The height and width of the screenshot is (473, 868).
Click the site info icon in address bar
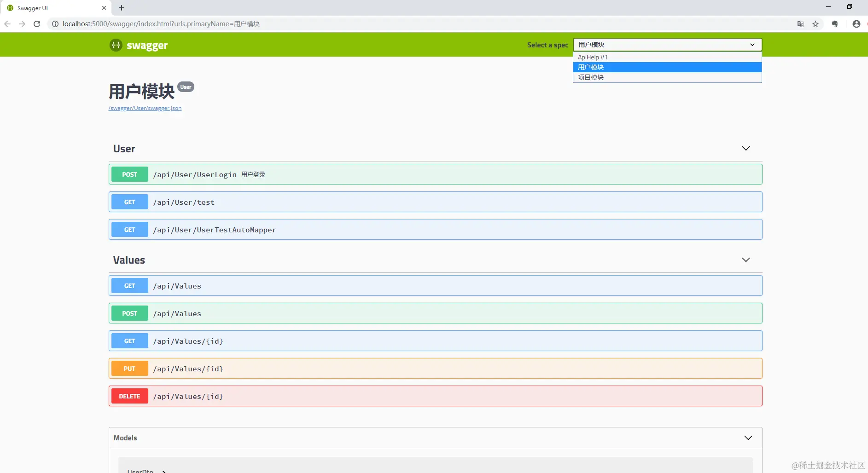click(x=55, y=24)
